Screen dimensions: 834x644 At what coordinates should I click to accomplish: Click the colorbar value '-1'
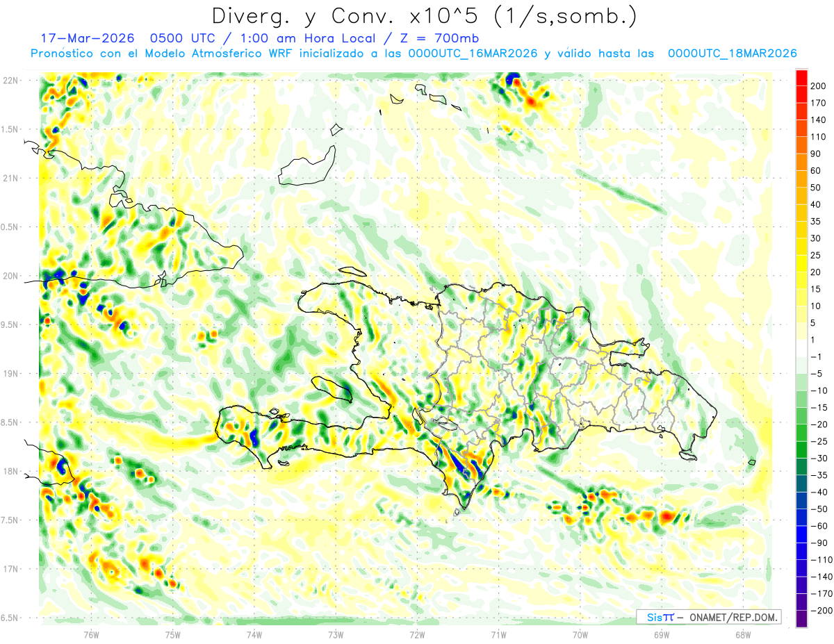point(816,357)
